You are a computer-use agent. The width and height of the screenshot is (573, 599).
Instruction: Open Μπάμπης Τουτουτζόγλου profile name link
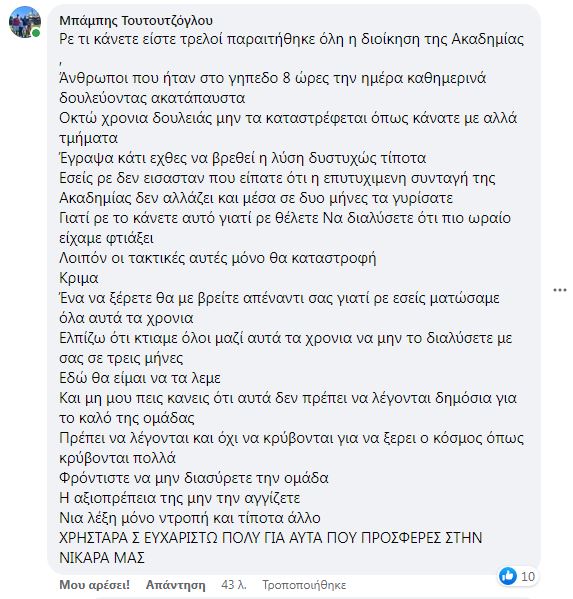(x=136, y=21)
